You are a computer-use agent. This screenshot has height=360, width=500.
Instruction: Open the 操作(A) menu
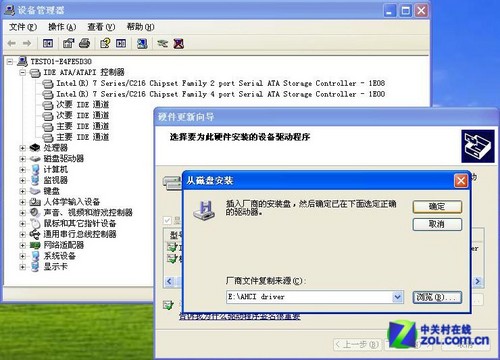click(x=62, y=27)
